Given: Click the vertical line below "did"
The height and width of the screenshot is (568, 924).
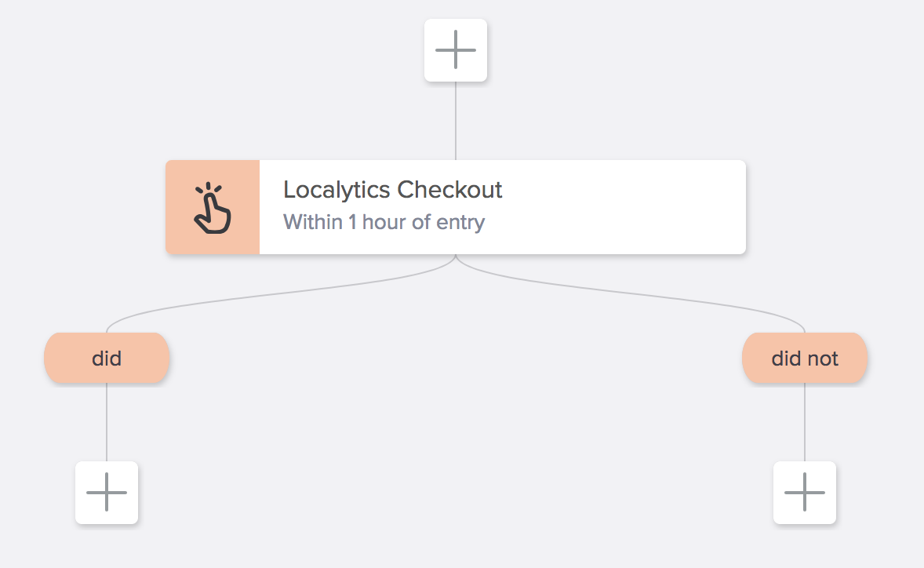Looking at the screenshot, I should 107,424.
